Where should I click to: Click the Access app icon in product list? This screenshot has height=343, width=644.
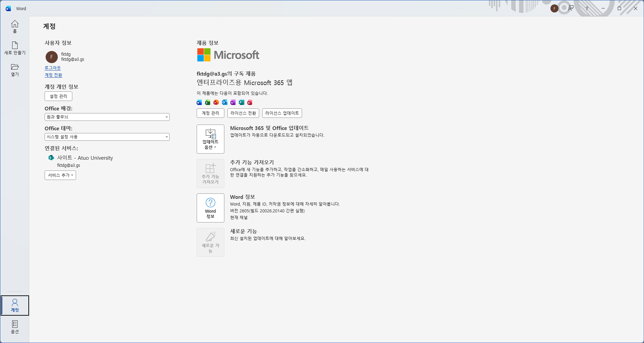click(x=250, y=102)
